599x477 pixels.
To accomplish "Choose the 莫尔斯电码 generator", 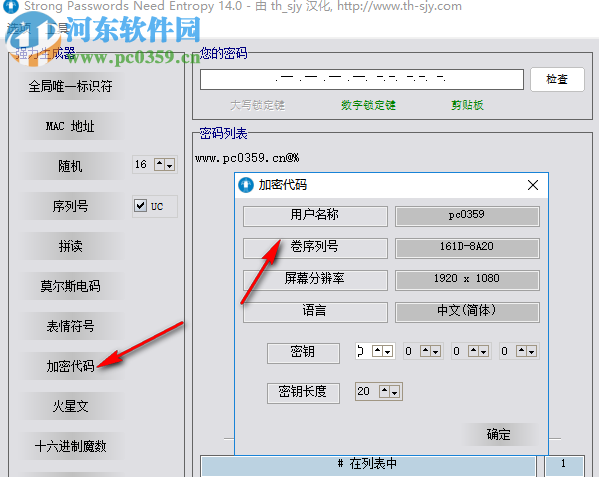I will point(70,286).
